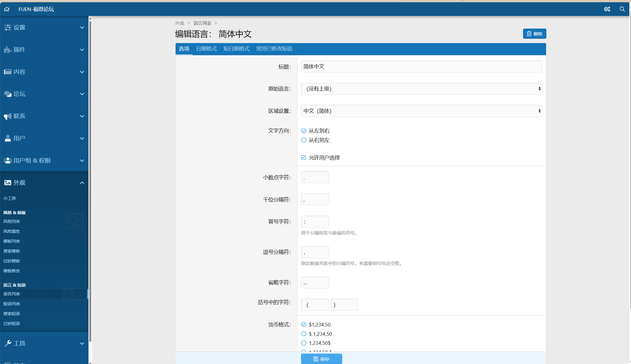Click the puzzle piece 插件 icon
This screenshot has height=364, width=631.
coord(8,50)
